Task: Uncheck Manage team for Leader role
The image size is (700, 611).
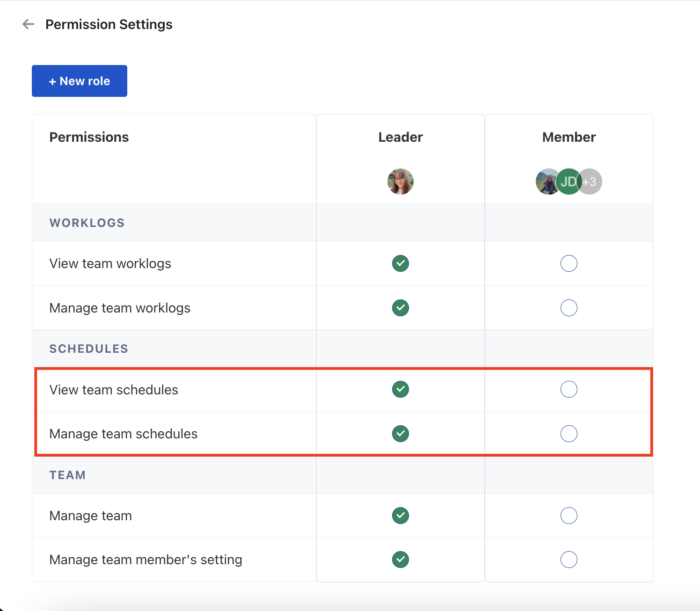Action: click(x=400, y=516)
